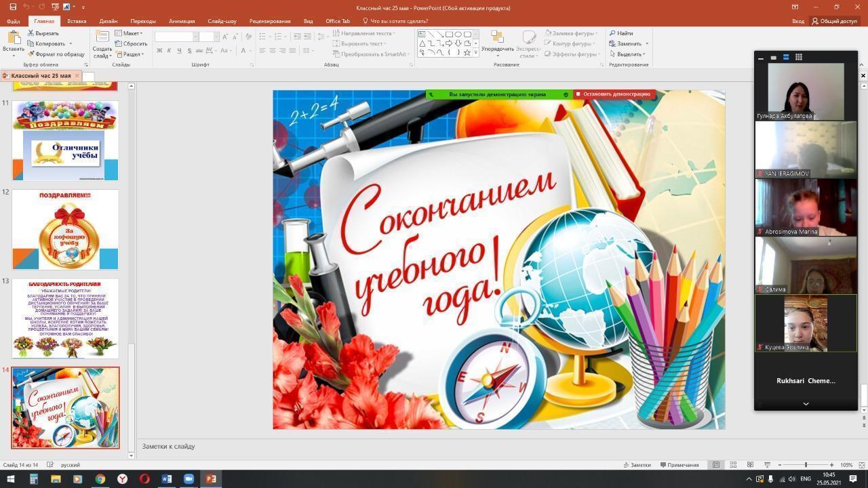Fit slide to window icon

pyautogui.click(x=862, y=465)
